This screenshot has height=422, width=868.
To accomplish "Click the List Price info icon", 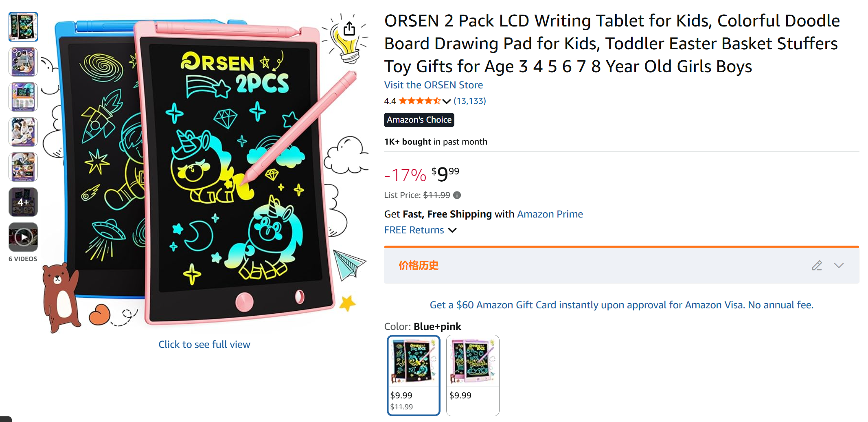I will coord(457,195).
